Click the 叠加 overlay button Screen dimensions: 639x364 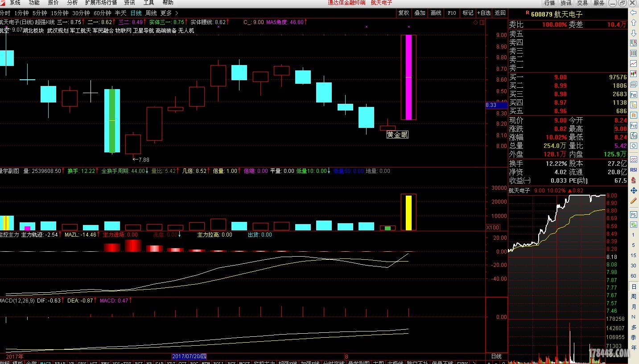pyautogui.click(x=420, y=13)
